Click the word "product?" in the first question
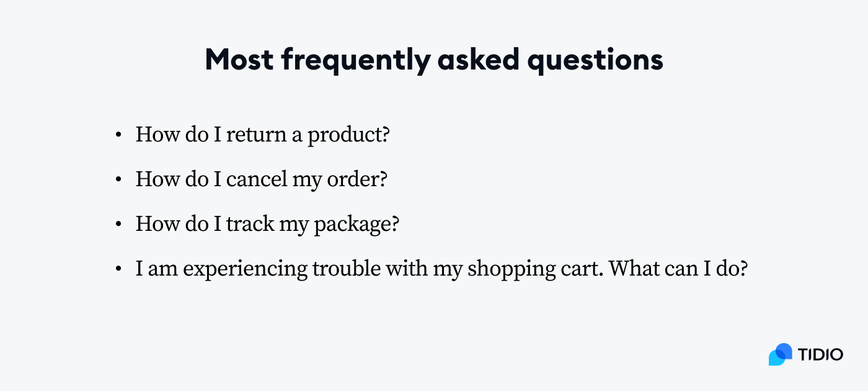This screenshot has width=868, height=391. point(348,136)
